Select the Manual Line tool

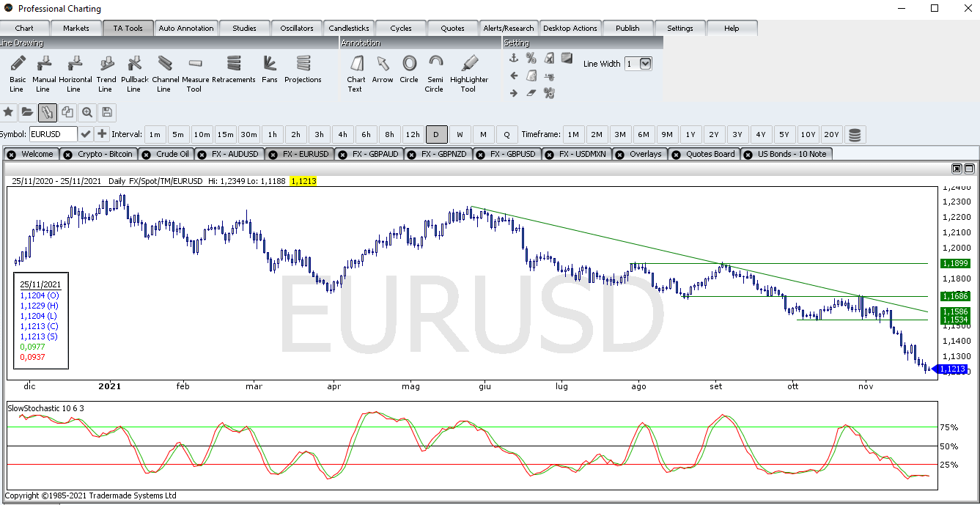point(44,73)
